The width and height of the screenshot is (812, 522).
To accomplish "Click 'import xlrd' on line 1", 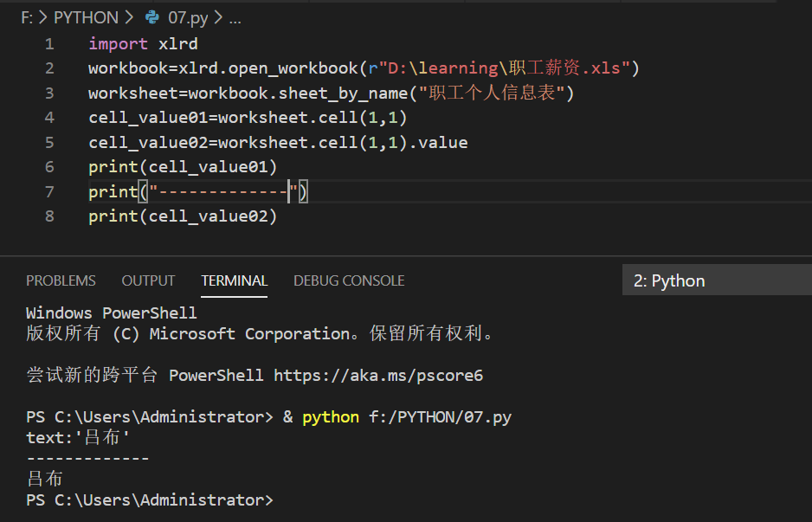I will [x=143, y=43].
